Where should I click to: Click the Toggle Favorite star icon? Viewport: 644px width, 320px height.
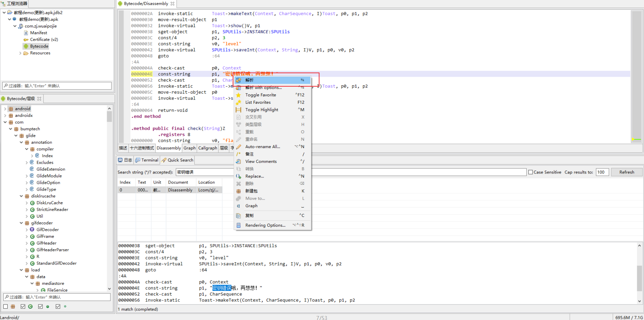(239, 95)
